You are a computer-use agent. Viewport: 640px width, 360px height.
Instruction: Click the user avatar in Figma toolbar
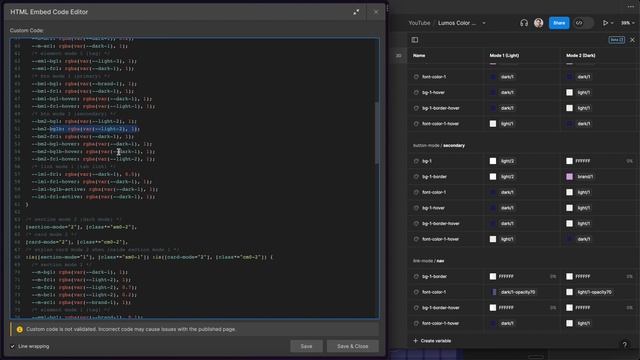click(538, 23)
